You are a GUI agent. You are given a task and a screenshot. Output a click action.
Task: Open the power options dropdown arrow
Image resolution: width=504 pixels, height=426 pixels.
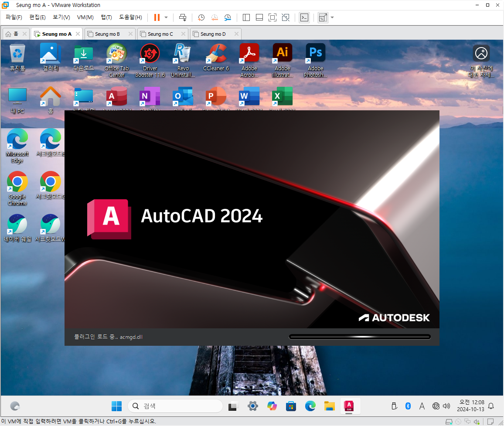pyautogui.click(x=166, y=17)
